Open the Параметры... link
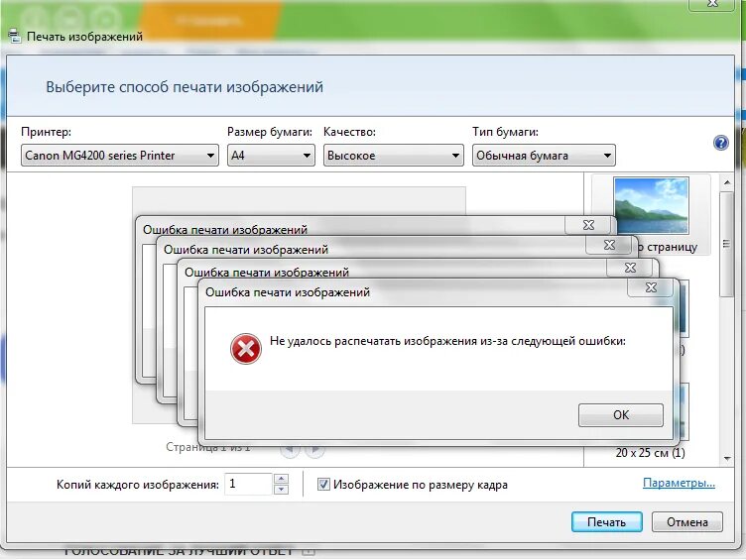The height and width of the screenshot is (560, 746). [679, 483]
